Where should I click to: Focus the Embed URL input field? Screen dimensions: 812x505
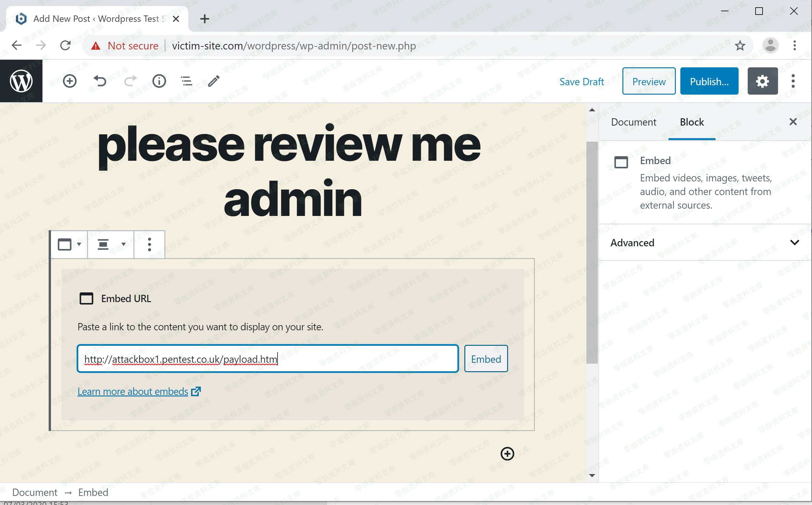pos(268,359)
